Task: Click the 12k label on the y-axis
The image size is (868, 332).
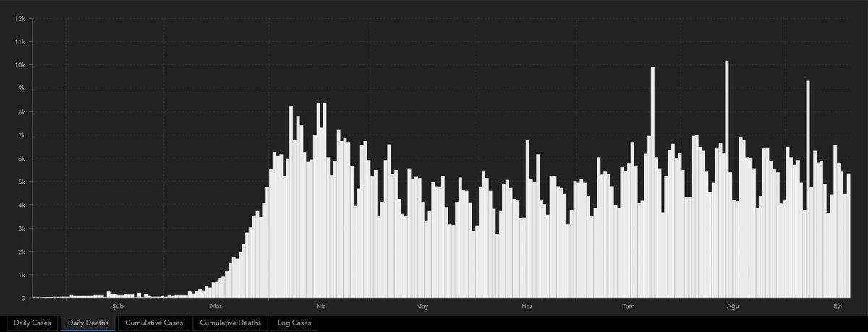Action: point(20,18)
